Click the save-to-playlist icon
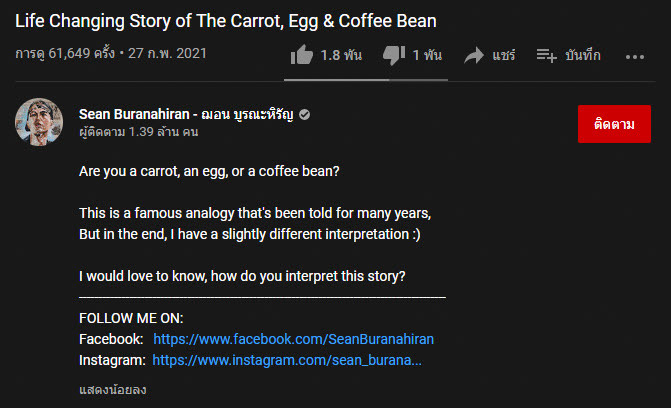Viewport: 671px width, 408px height. coord(547,56)
